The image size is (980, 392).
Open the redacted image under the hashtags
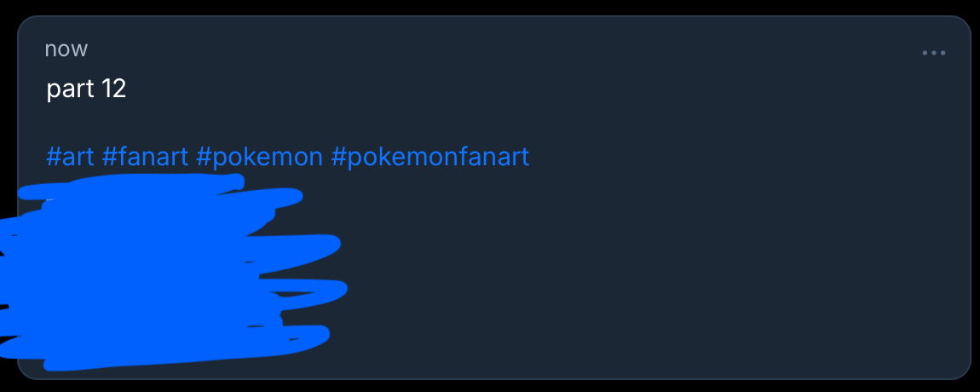point(170,273)
